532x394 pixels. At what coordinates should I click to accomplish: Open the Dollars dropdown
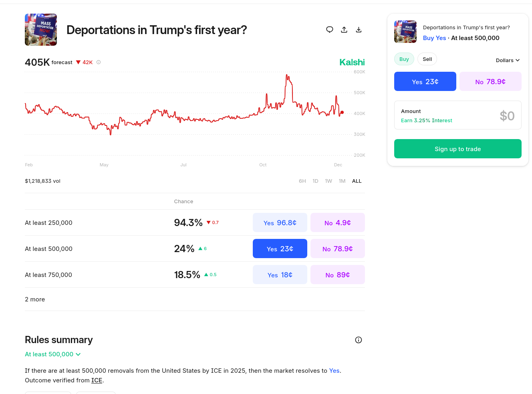(x=508, y=60)
